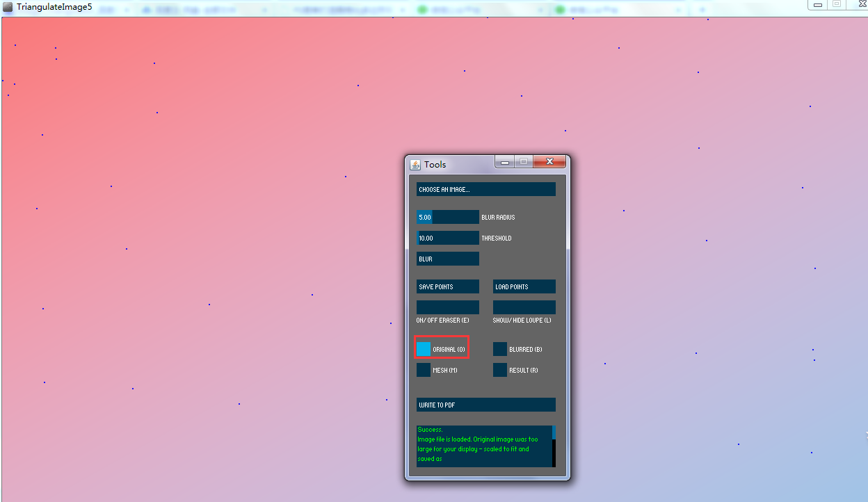Toggle the Show/Hide Loupe switch
The image size is (868, 502).
(x=524, y=307)
